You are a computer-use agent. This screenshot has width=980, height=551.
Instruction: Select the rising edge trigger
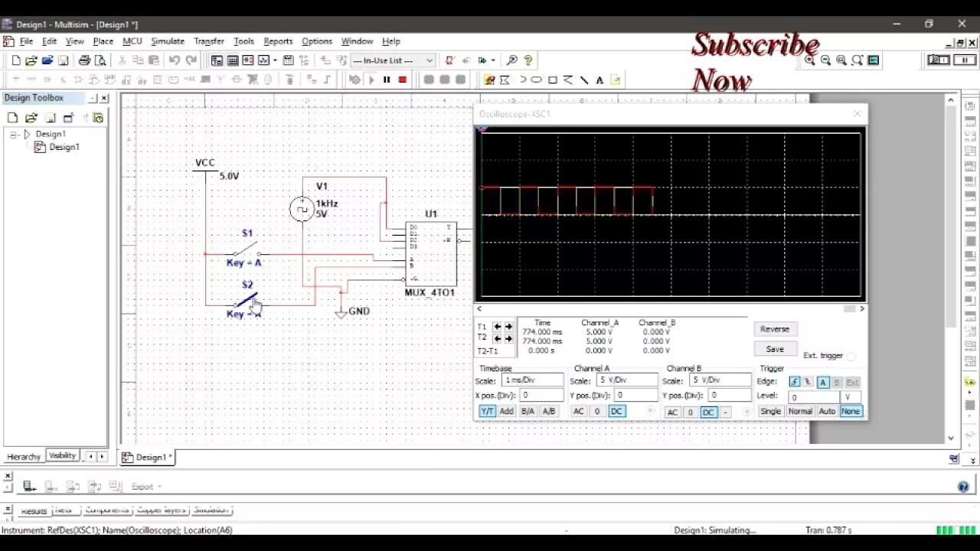795,382
